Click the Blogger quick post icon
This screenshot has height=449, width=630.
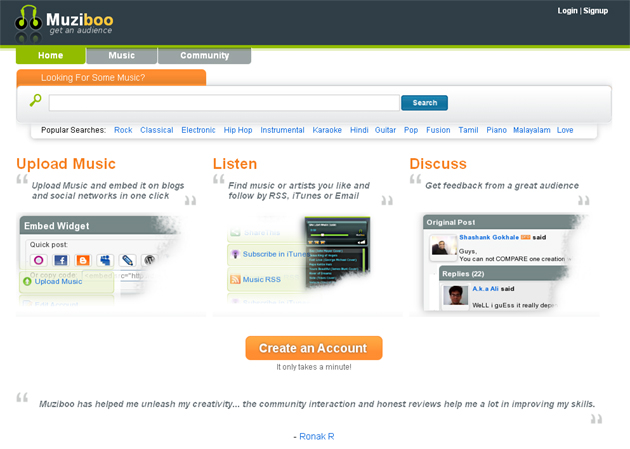[x=82, y=260]
